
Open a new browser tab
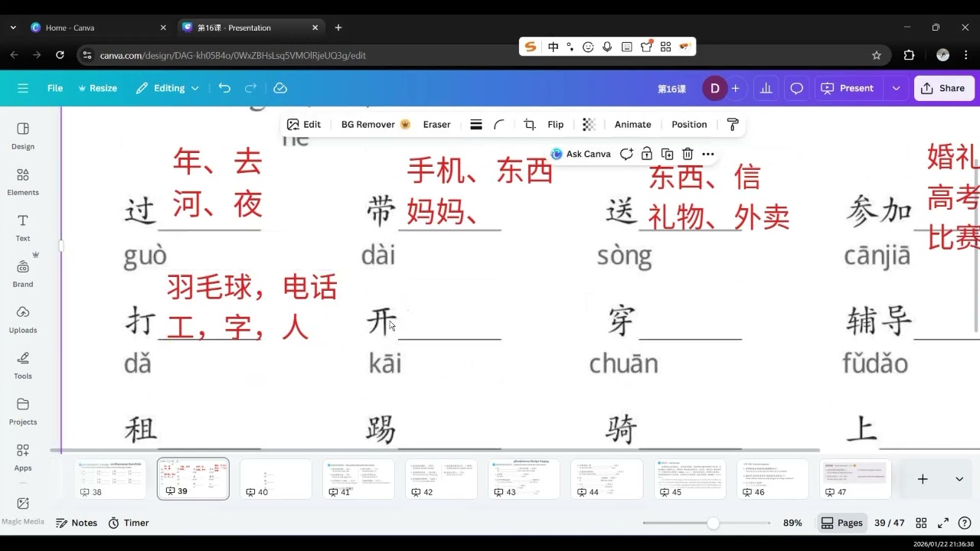338,28
